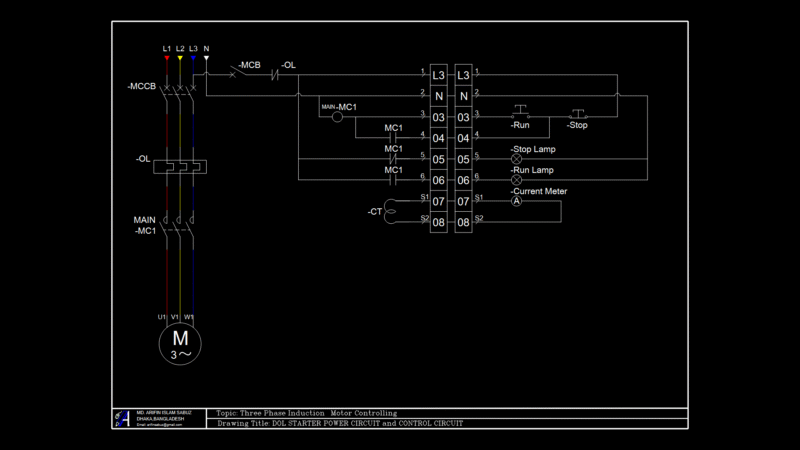
Task: Click the W1 motor terminal label
Action: [189, 317]
